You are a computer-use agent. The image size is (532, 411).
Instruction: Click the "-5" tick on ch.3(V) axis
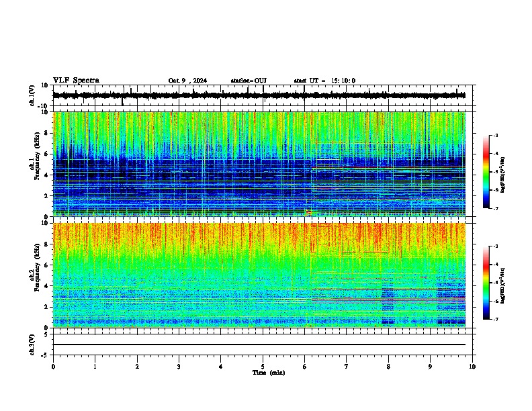point(45,355)
